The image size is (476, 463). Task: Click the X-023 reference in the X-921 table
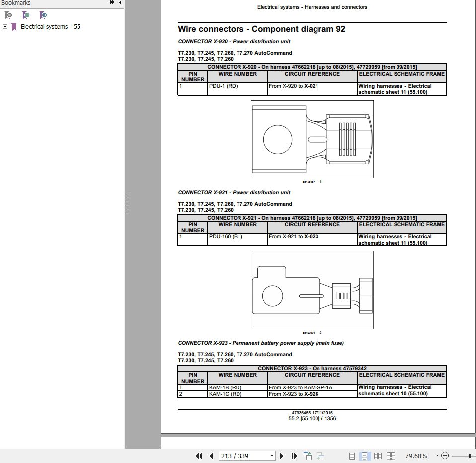click(311, 237)
